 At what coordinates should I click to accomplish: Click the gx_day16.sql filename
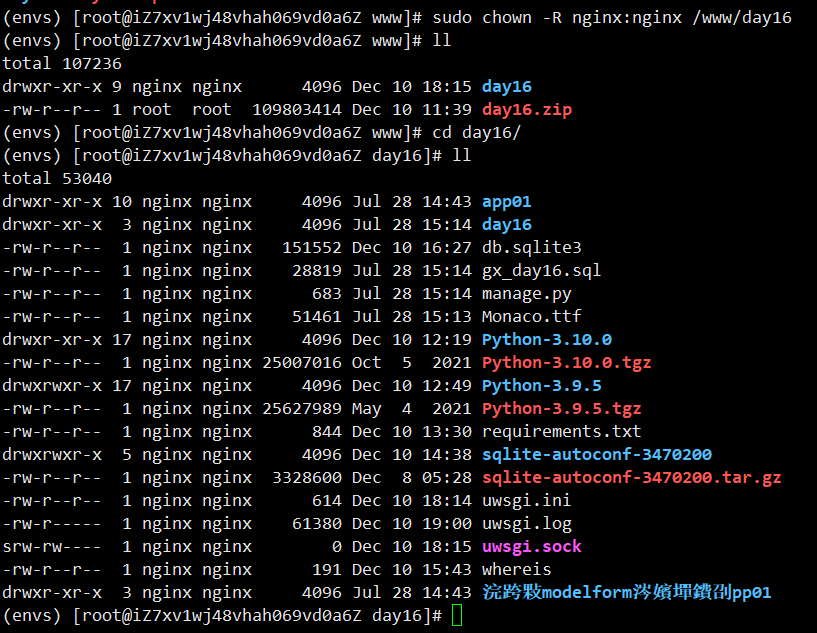click(x=541, y=271)
